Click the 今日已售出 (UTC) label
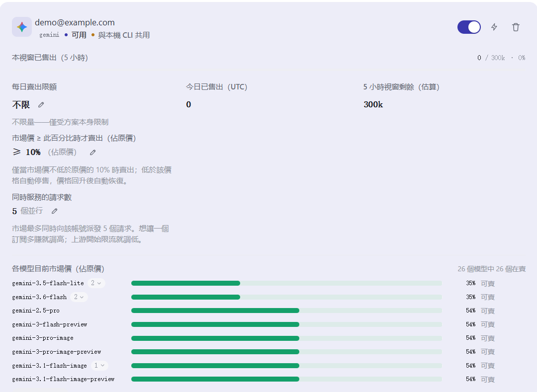537x392 pixels. click(216, 87)
